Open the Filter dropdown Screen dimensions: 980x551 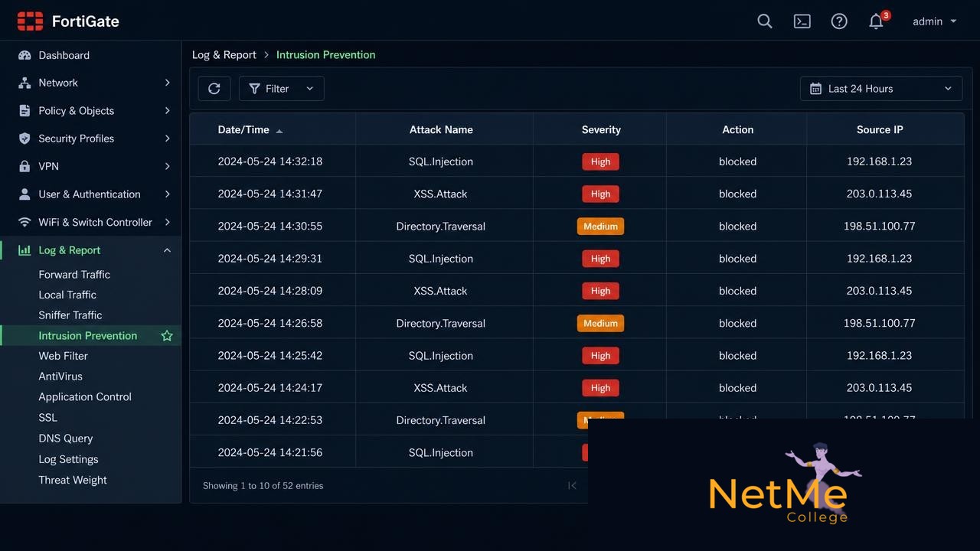tap(282, 89)
